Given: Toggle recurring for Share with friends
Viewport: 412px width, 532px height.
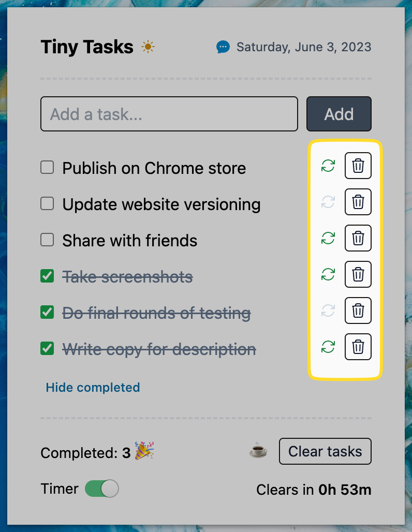Looking at the screenshot, I should pos(328,238).
